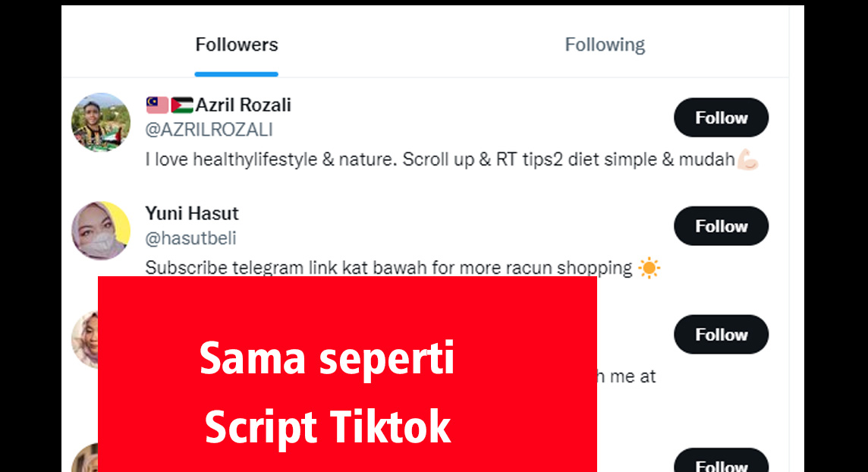Image resolution: width=868 pixels, height=472 pixels.
Task: Click the flexed biceps emoji in Azril's bio
Action: [748, 159]
